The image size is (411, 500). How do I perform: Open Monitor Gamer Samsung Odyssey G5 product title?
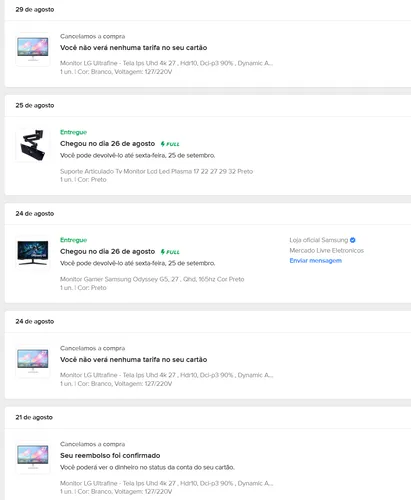[x=152, y=279]
